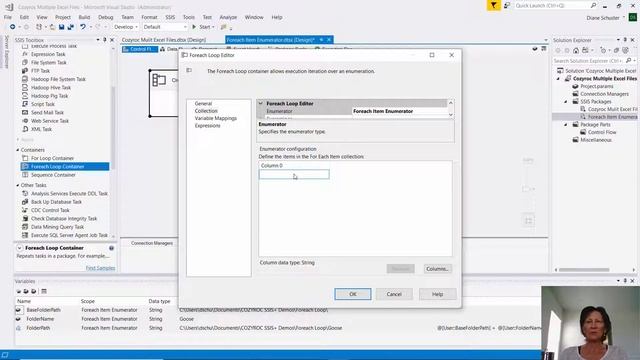Select the XML Task toolbox item
Screen dimensions: 640x360
click(x=41, y=129)
